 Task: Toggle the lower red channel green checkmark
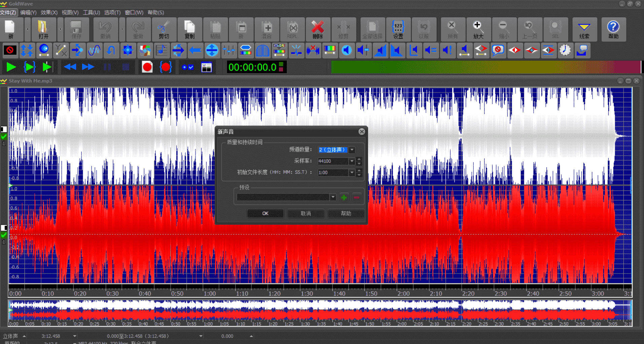(4, 235)
